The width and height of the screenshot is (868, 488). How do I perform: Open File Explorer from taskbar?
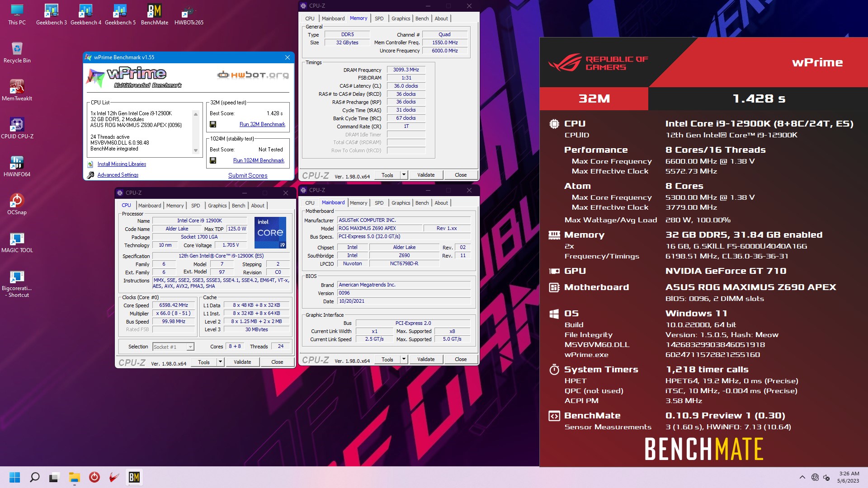click(x=74, y=477)
